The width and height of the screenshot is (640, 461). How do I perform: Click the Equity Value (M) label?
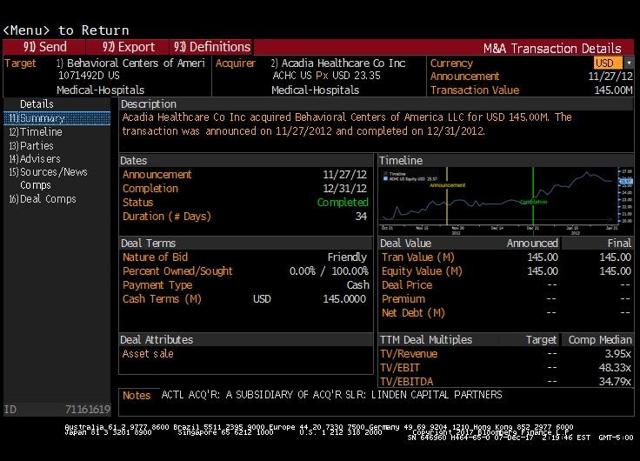pyautogui.click(x=422, y=271)
